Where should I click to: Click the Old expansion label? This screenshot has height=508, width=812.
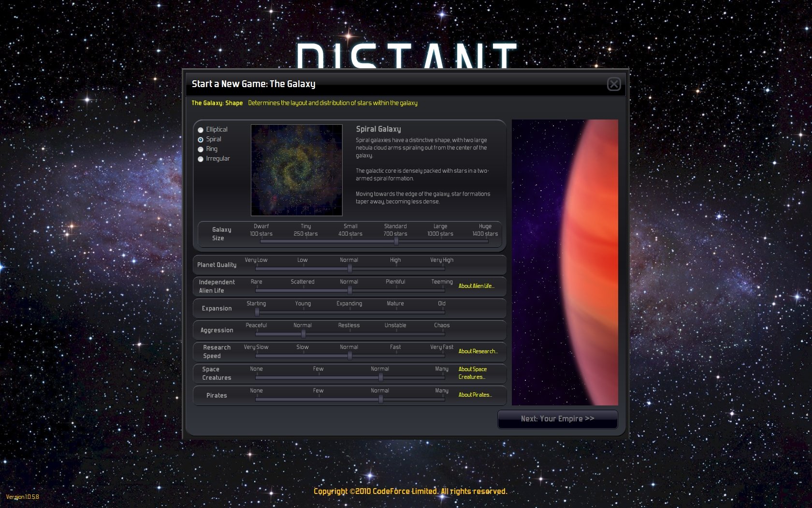[x=442, y=304]
